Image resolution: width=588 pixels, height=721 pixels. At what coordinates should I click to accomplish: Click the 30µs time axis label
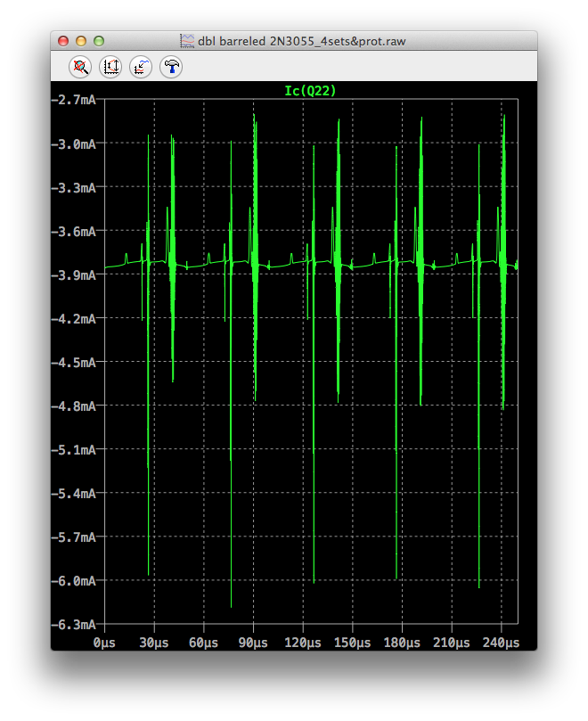point(154,643)
